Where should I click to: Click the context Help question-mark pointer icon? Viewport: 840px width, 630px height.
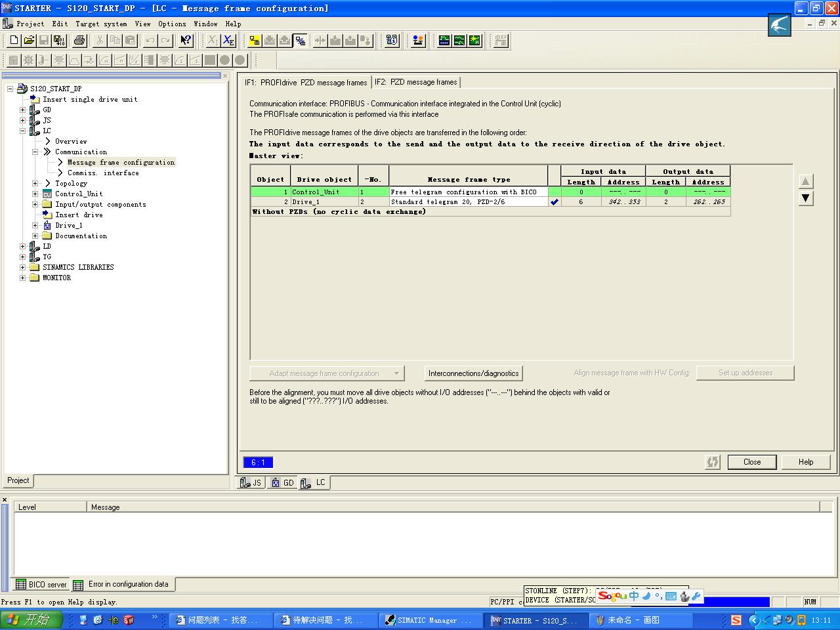(186, 41)
